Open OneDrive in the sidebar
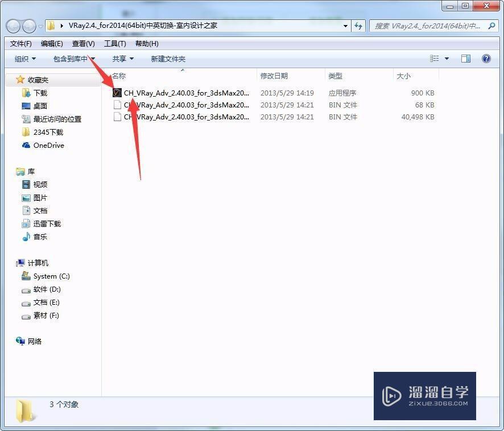Image resolution: width=504 pixels, height=431 pixels. click(x=48, y=145)
